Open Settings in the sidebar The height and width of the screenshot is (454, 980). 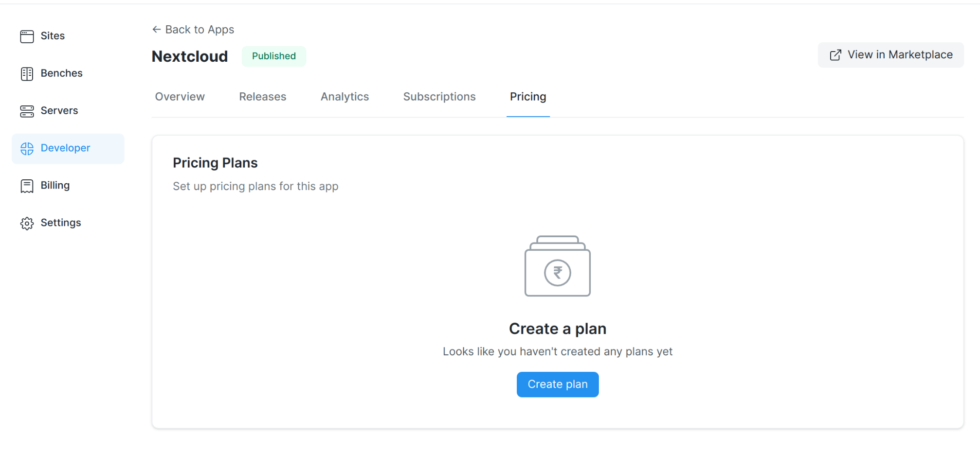coord(68,223)
